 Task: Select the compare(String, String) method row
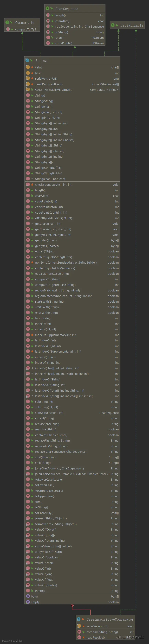pos(106,632)
